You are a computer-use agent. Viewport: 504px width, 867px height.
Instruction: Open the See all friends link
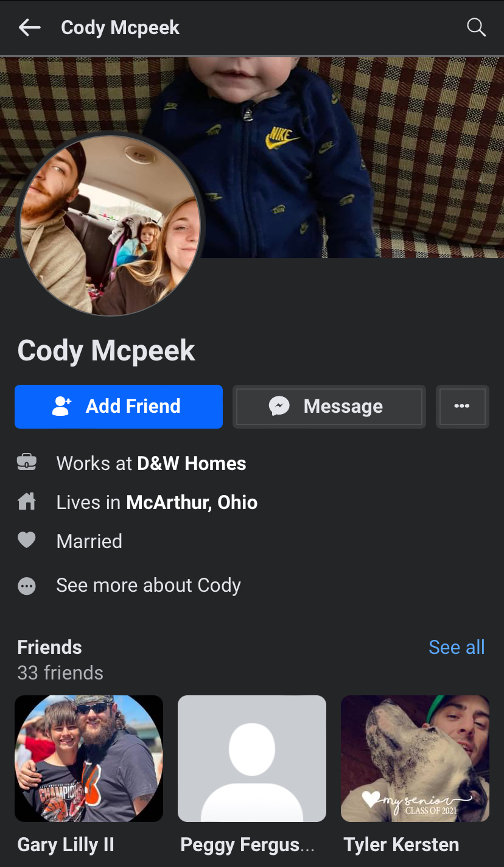457,647
